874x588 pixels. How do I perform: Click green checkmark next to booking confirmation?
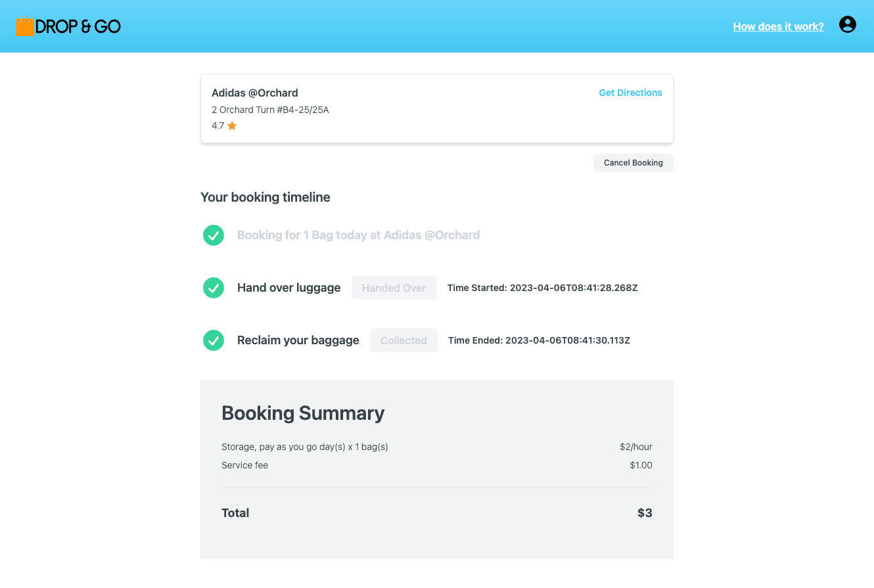(214, 235)
